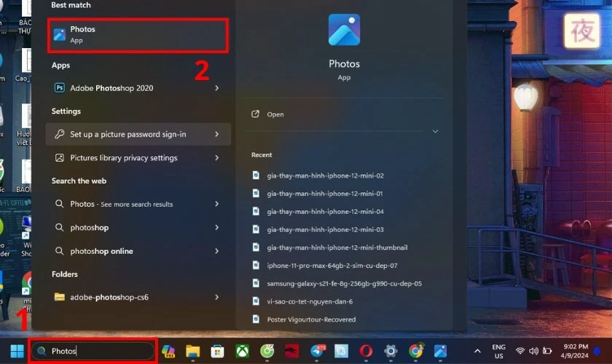Screen dimensions: 612x364
Task: Switch the ENG US input language
Action: tap(498, 351)
